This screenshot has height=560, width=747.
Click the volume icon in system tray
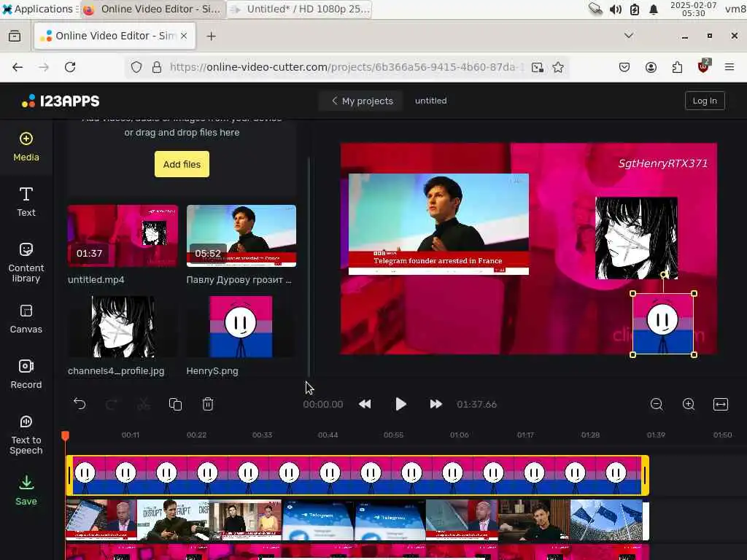pos(616,9)
